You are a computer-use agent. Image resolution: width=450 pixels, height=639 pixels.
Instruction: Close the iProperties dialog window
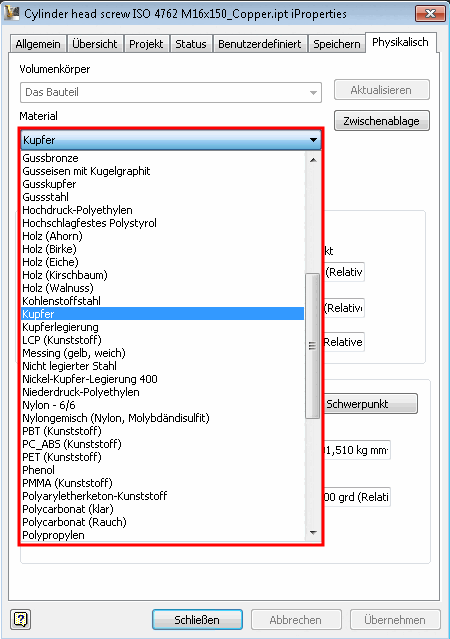[430, 13]
